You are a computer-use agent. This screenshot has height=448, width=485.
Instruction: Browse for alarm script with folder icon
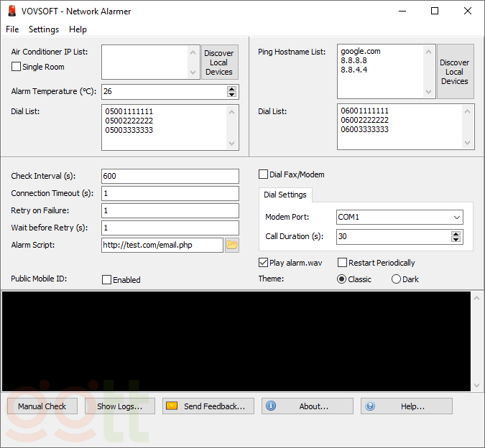pyautogui.click(x=232, y=245)
